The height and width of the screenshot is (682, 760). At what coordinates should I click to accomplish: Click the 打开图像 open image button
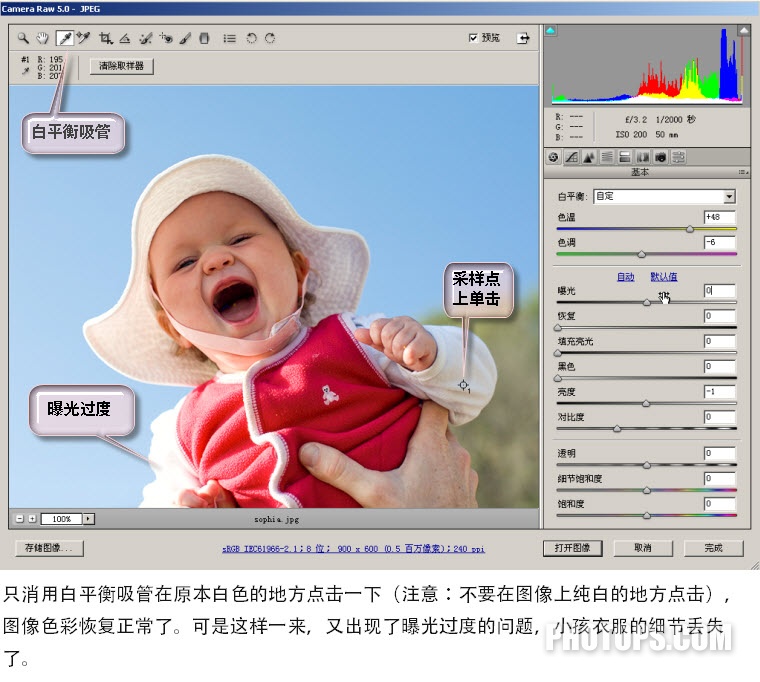click(572, 548)
